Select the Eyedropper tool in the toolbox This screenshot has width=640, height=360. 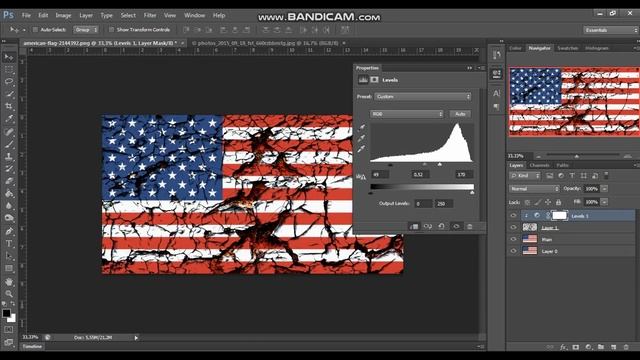point(9,119)
